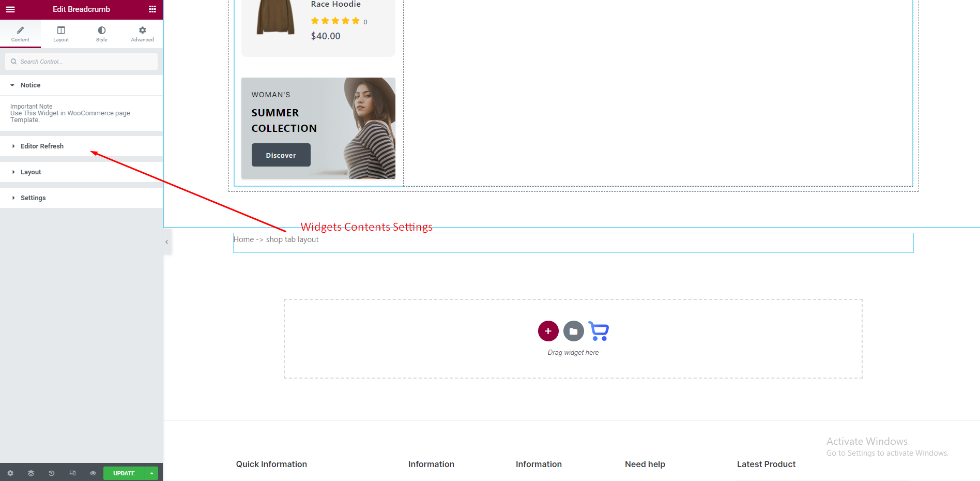980x481 pixels.
Task: Collapse the Notice section
Action: tap(30, 85)
